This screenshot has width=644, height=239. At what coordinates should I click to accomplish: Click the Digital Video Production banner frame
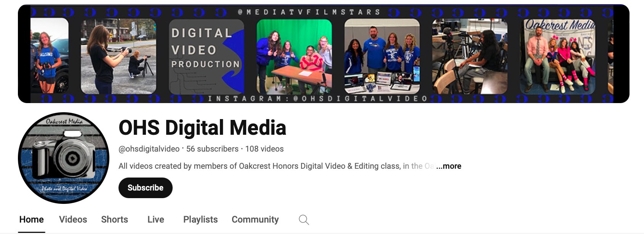click(206, 57)
